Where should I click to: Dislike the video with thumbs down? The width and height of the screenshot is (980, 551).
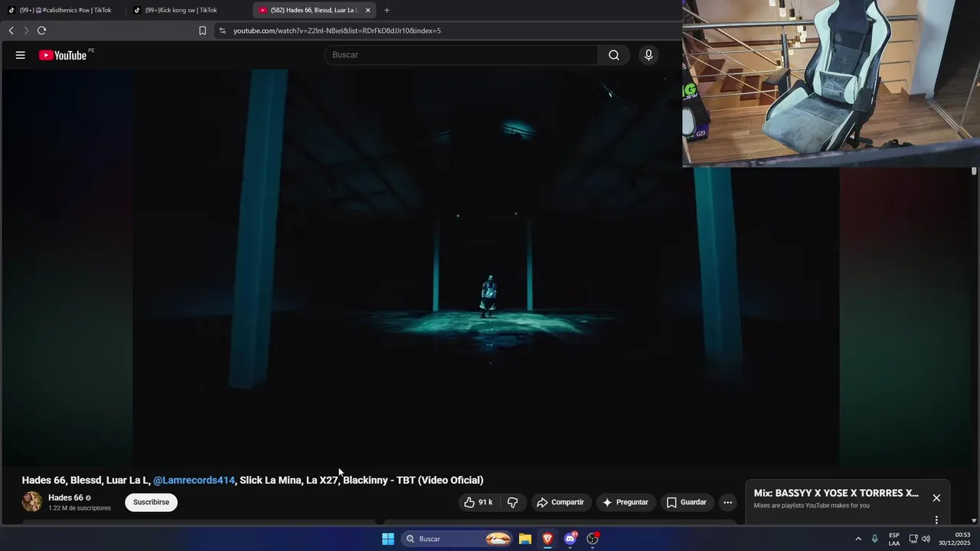[x=513, y=502]
